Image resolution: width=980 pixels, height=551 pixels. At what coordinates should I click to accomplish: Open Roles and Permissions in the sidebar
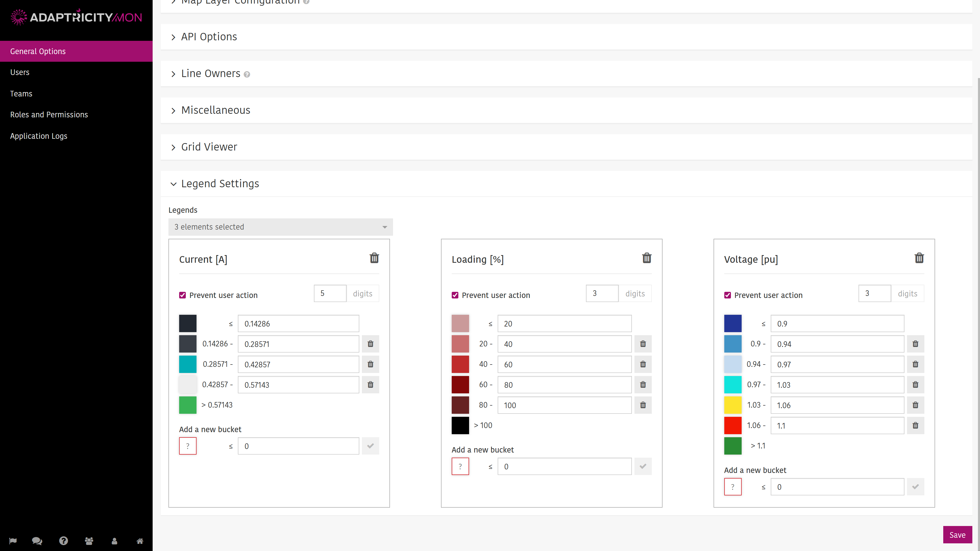click(76, 115)
